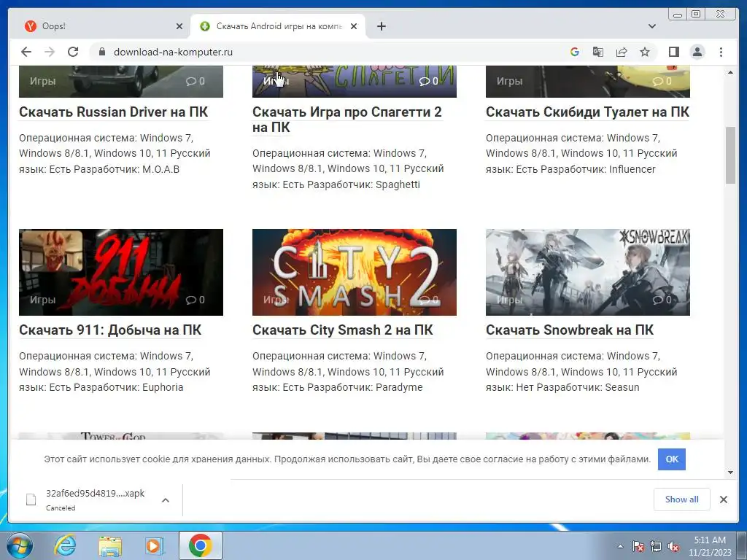
Task: Open the browser side panel
Action: [x=673, y=52]
